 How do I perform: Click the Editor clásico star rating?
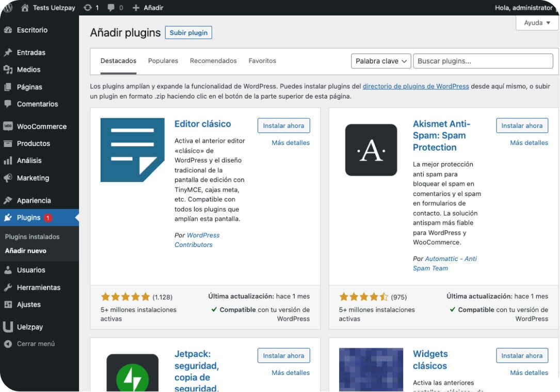[125, 297]
